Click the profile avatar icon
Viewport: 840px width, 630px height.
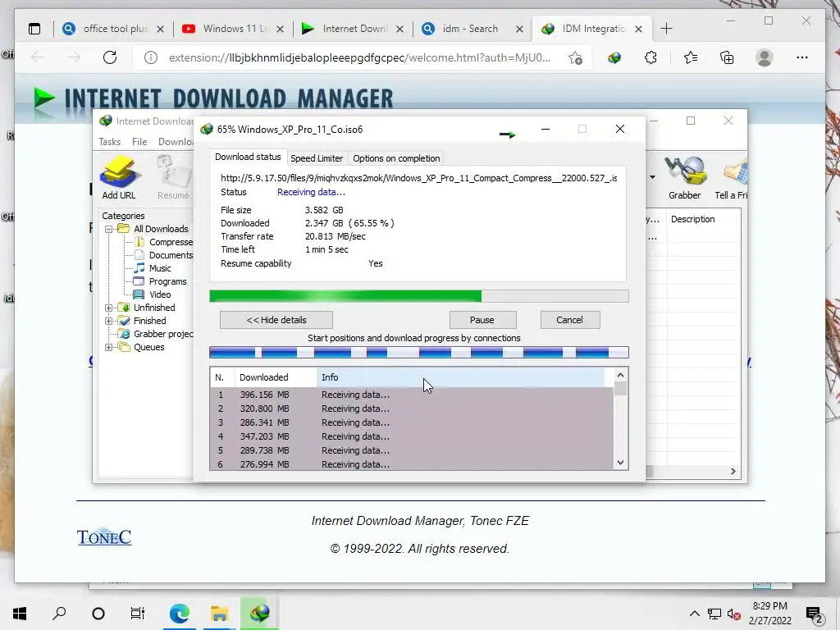point(765,57)
